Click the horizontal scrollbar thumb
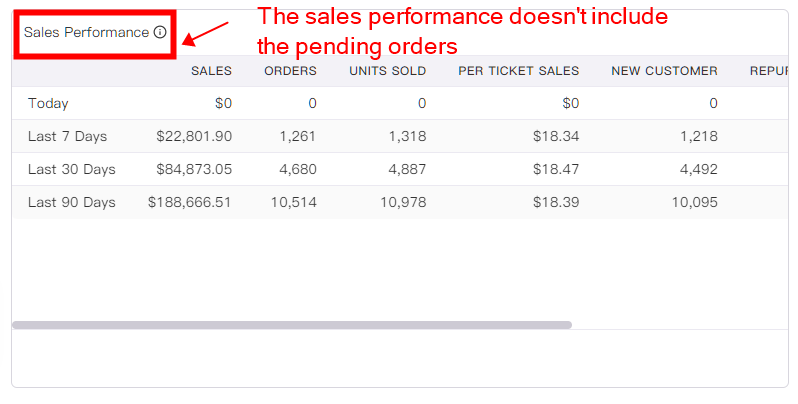The image size is (798, 404). tap(292, 325)
